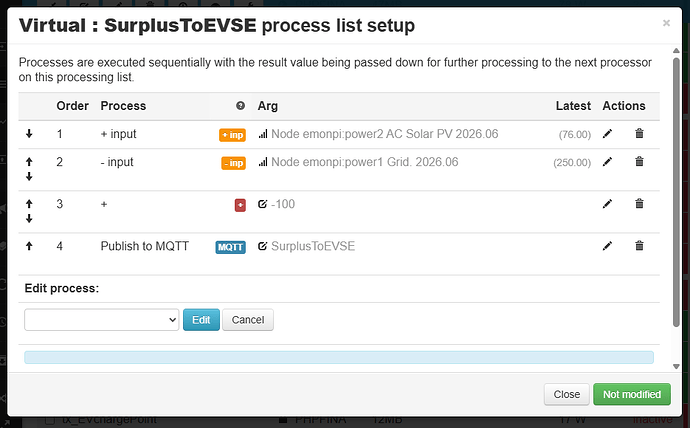Delete the '+ input' Solar PV process
The height and width of the screenshot is (428, 690).
(639, 133)
